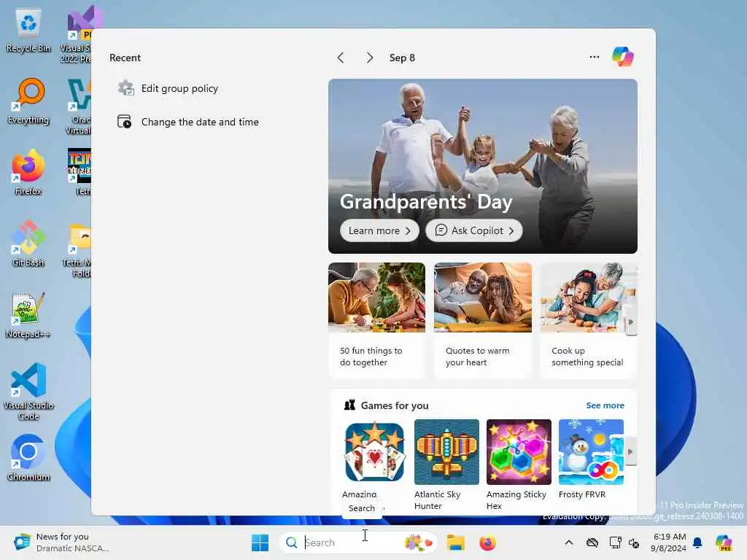
Task: Open File Explorer from taskbar
Action: point(455,542)
